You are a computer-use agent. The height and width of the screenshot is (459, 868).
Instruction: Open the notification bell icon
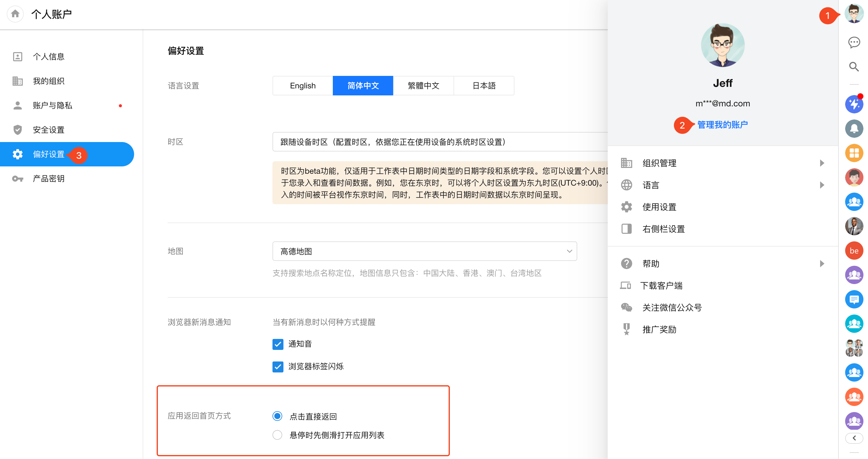854,128
